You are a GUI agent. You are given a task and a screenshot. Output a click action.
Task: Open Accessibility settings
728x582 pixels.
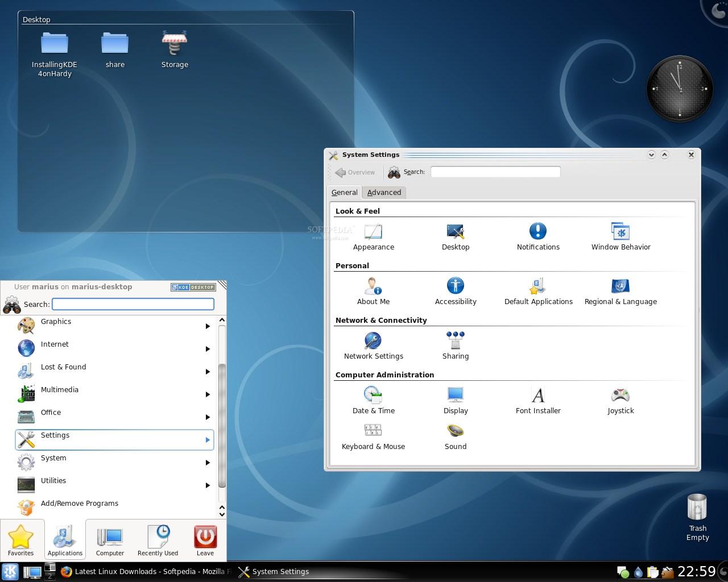coord(455,290)
